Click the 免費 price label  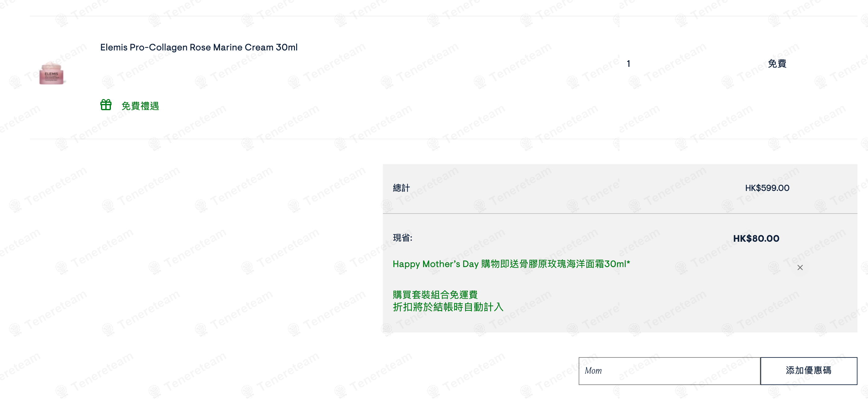(x=777, y=64)
